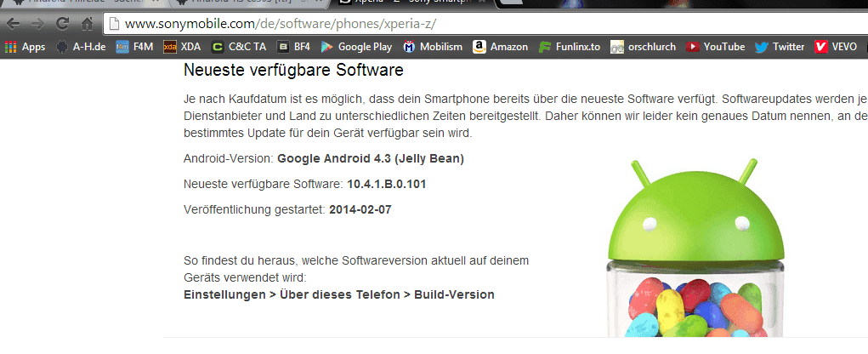Click the sonymobile.com address bar

[485, 24]
